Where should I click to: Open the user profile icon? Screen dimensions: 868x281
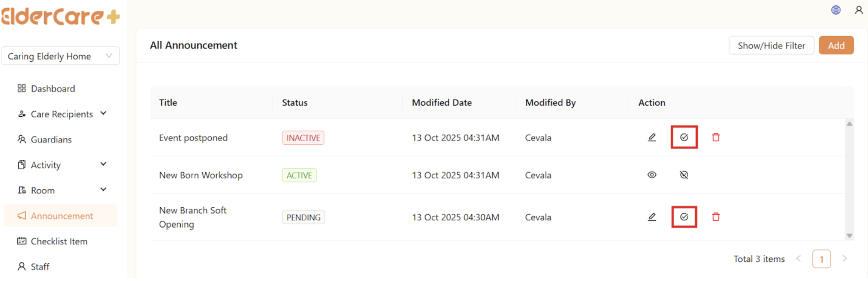pyautogui.click(x=858, y=10)
